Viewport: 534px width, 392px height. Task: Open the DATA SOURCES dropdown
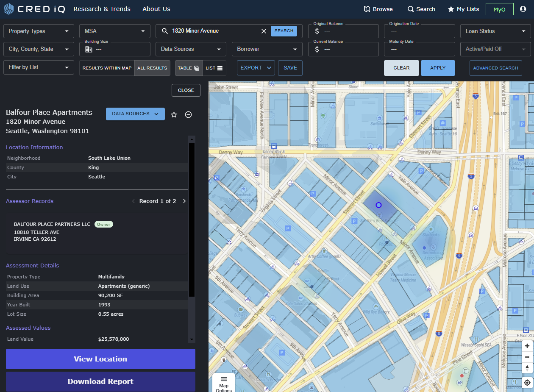point(135,114)
